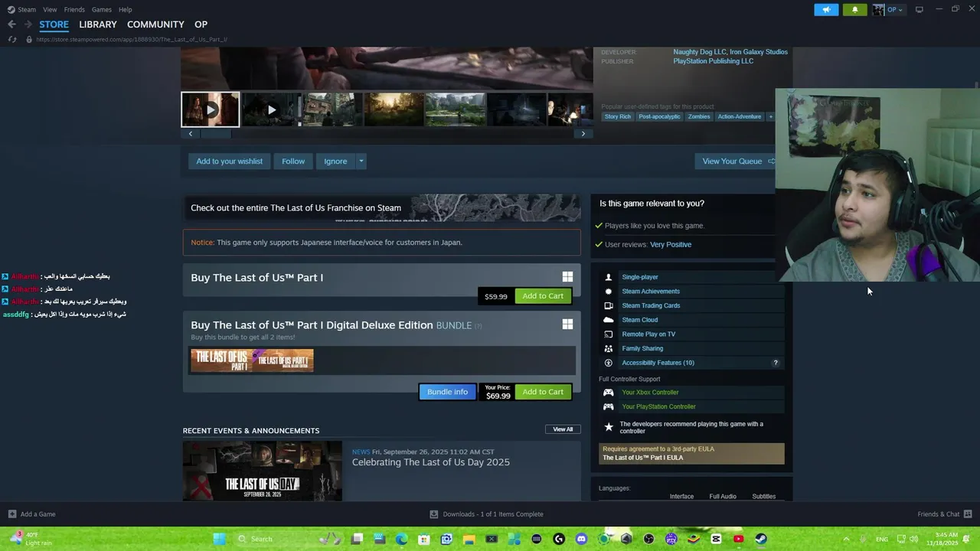The width and height of the screenshot is (980, 551).
Task: Open the Help menu
Action: 126,9
